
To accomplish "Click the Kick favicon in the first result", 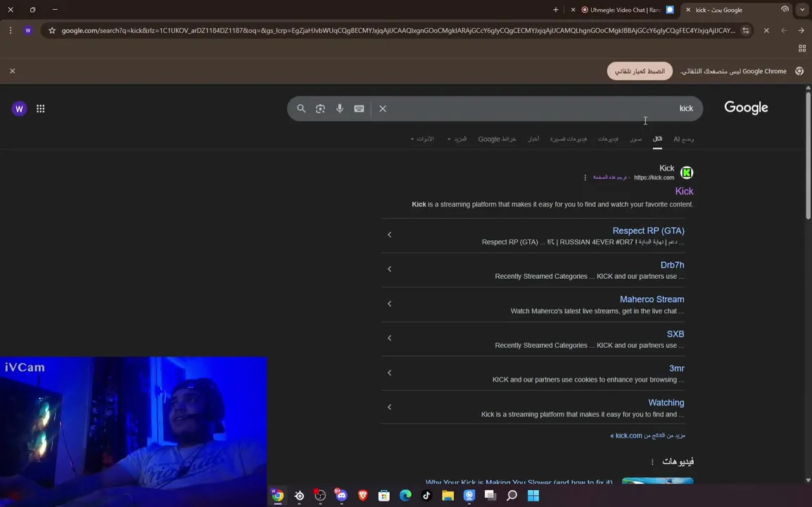I will pos(687,173).
